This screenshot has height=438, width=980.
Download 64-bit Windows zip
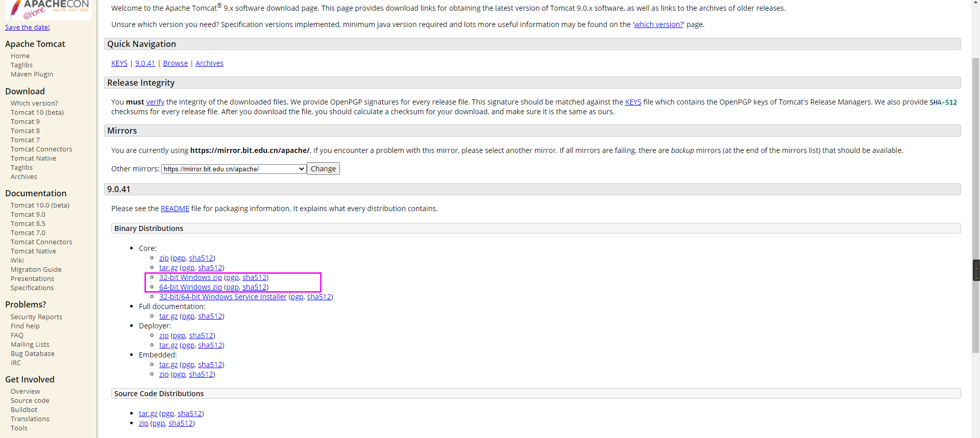pyautogui.click(x=190, y=287)
